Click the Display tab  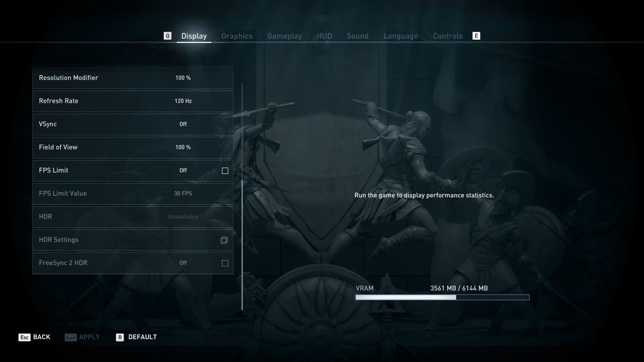tap(194, 37)
